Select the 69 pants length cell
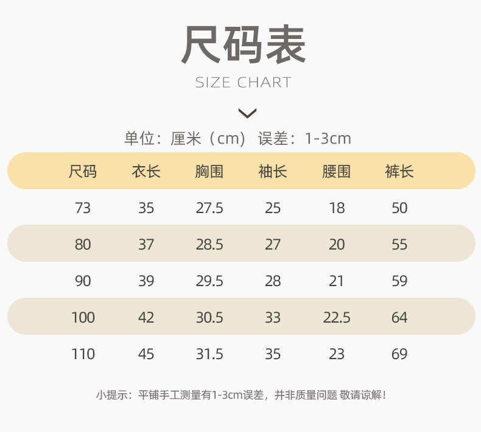 tap(399, 354)
